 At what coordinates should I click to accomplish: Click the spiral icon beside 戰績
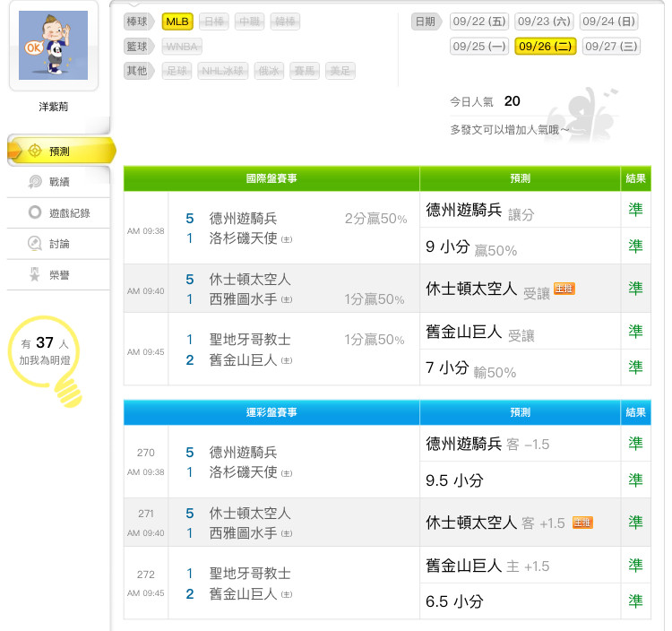[35, 182]
